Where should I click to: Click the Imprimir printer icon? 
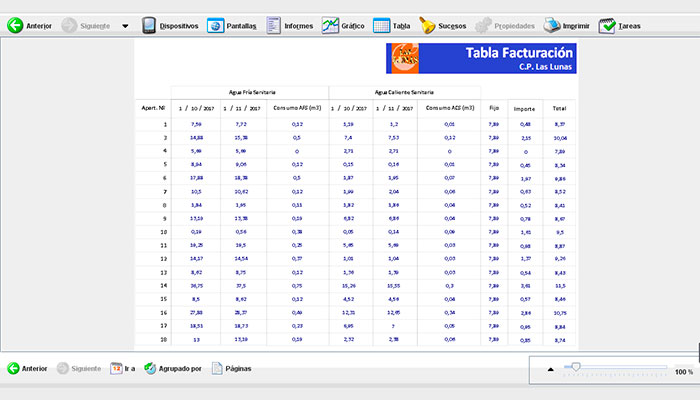(552, 25)
